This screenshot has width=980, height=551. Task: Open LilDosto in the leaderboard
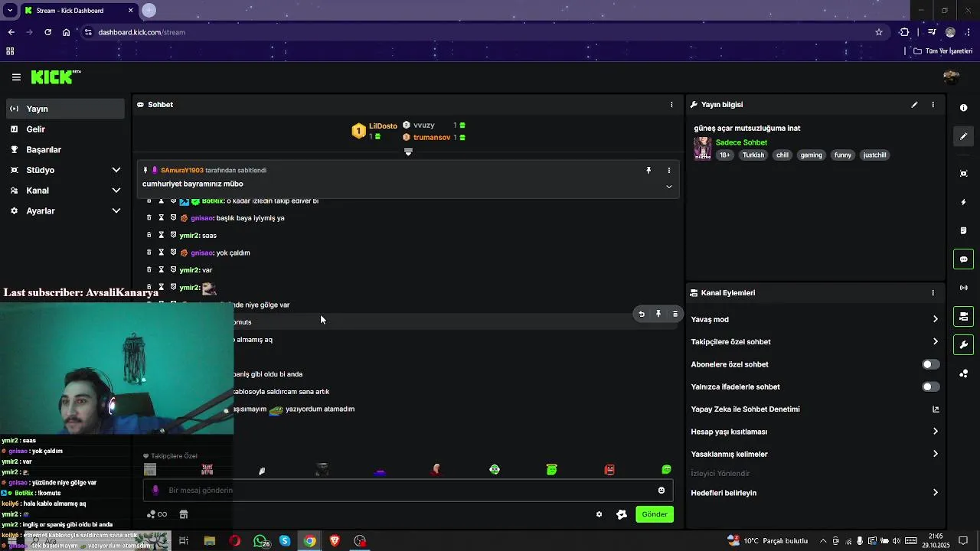point(383,126)
